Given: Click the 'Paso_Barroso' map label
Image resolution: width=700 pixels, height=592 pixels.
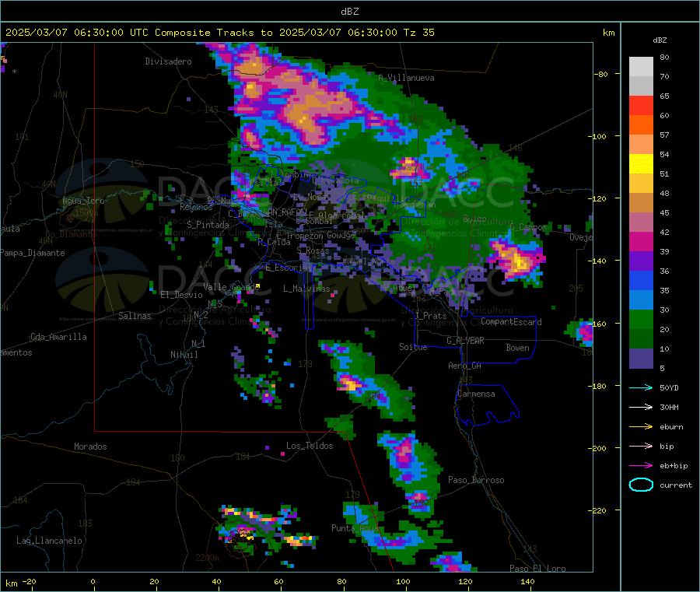Looking at the screenshot, I should click(476, 480).
